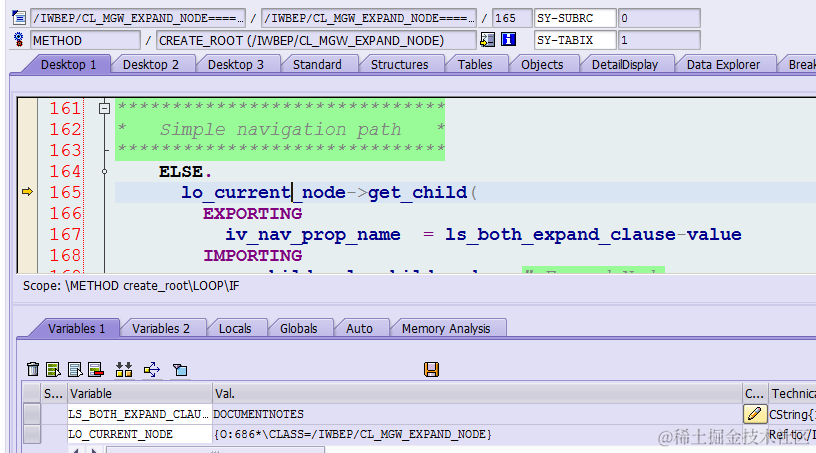Click the line number field showing 165
Image resolution: width=816 pixels, height=453 pixels.
coord(512,18)
